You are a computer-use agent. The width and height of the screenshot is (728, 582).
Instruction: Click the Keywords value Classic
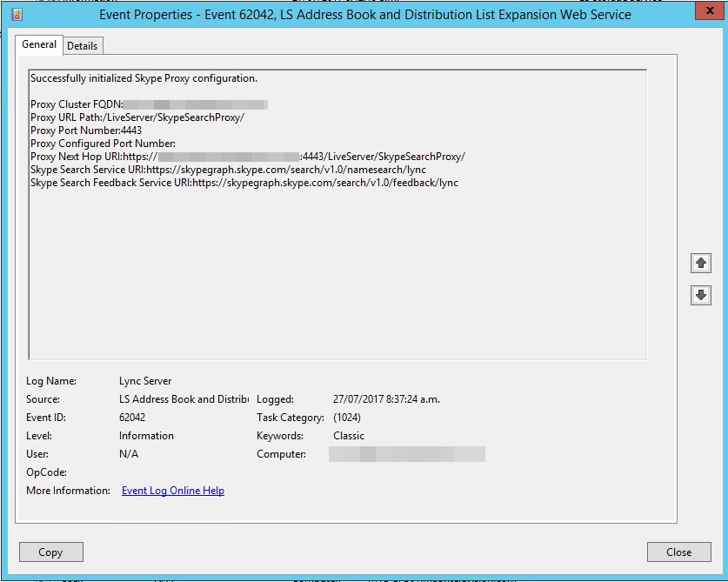(x=349, y=436)
